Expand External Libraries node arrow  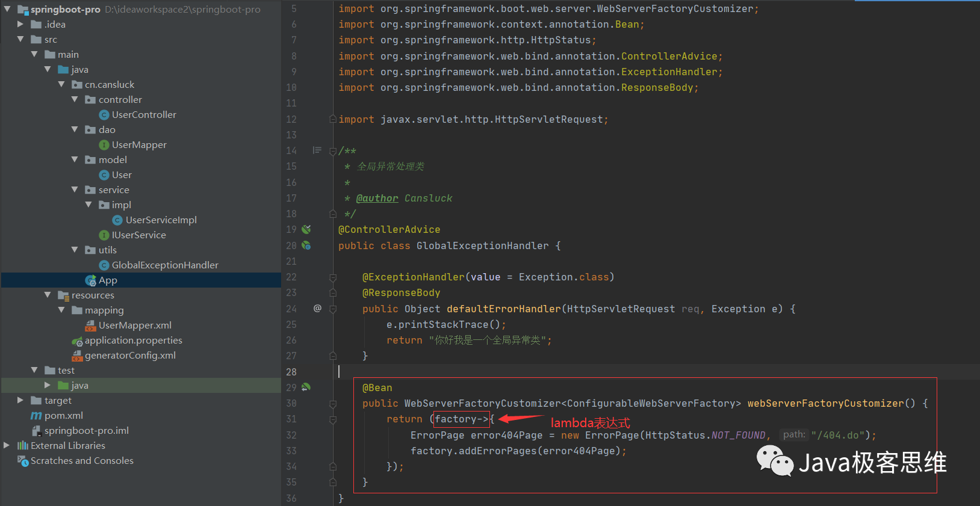pyautogui.click(x=7, y=445)
